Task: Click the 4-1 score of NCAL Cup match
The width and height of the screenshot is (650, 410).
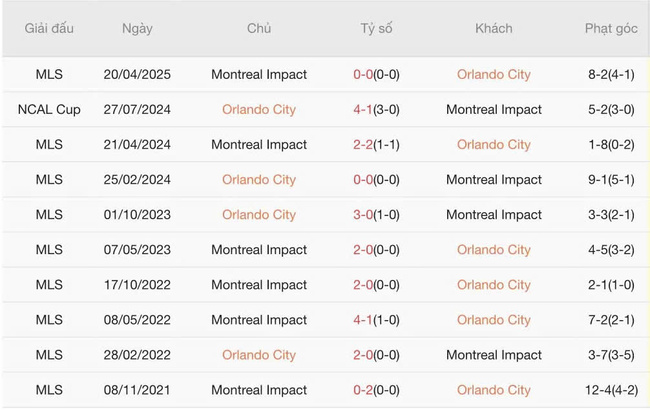Action: (363, 109)
